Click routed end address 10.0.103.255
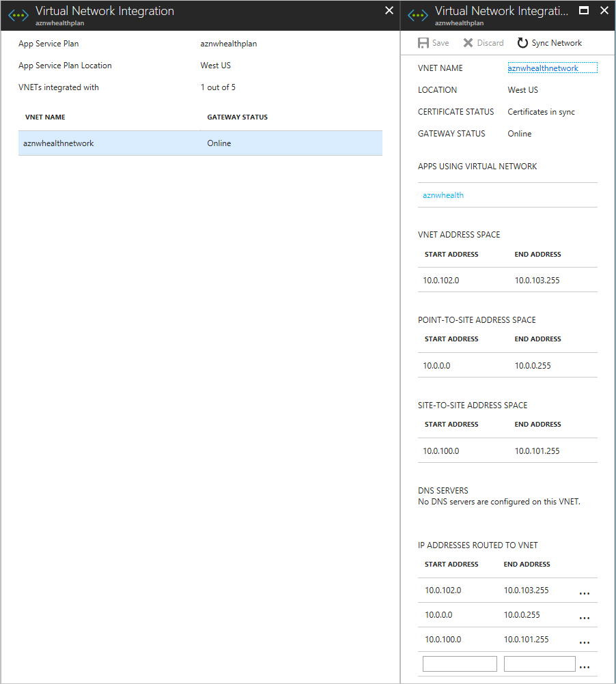 [x=526, y=590]
